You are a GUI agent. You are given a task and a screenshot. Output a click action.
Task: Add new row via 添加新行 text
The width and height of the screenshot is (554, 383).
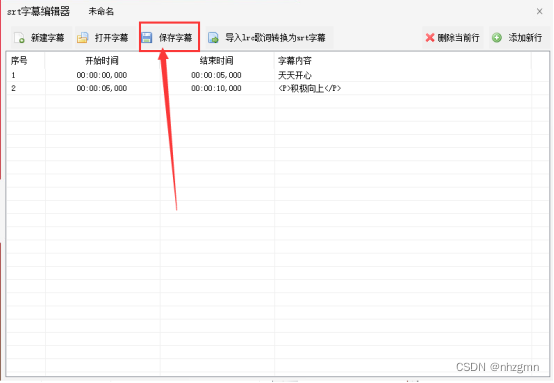525,37
